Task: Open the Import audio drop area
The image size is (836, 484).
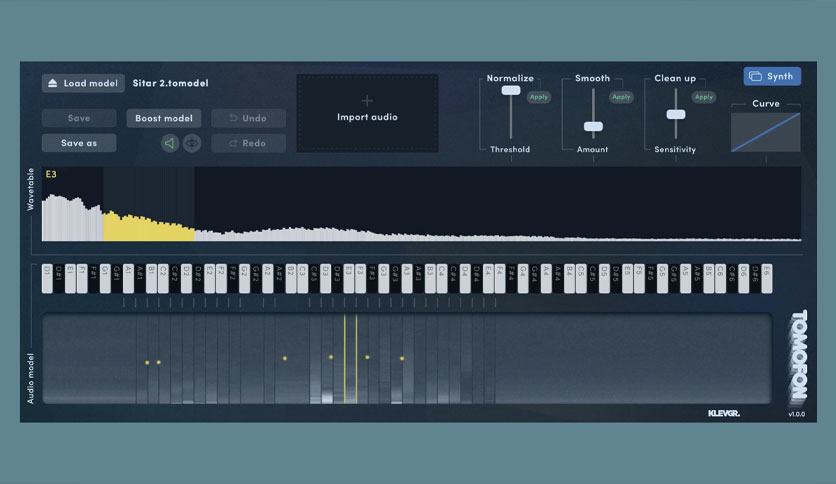Action: (x=367, y=113)
